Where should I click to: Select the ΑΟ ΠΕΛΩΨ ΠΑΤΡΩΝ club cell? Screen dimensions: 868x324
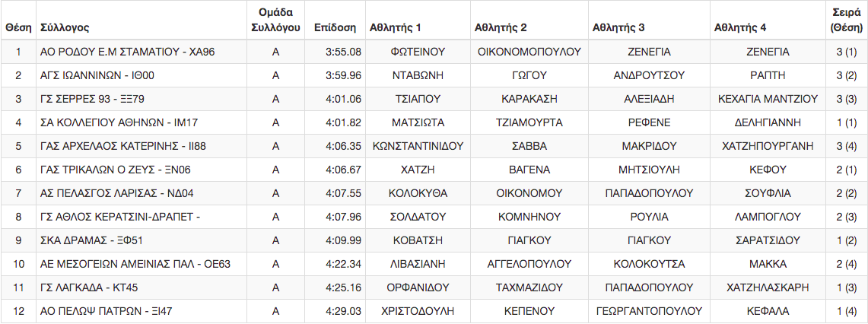click(x=141, y=311)
